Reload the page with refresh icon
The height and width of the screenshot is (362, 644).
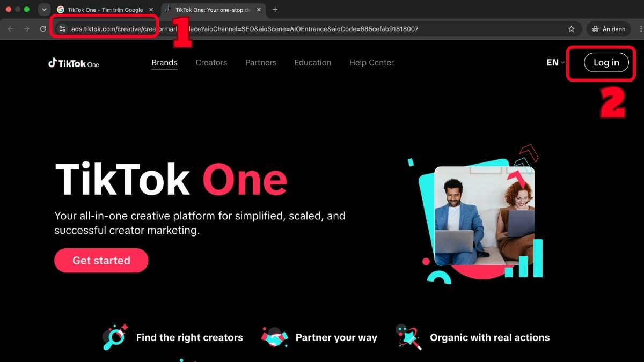[x=43, y=29]
